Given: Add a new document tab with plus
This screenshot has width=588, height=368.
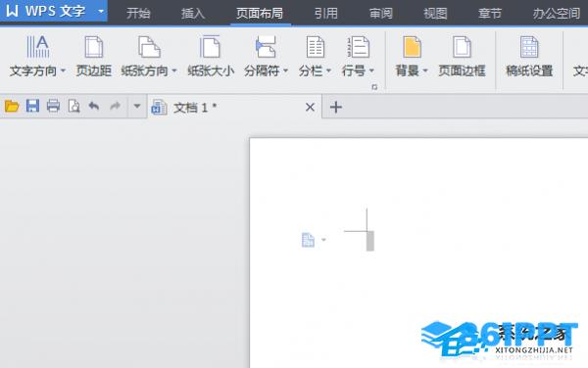Looking at the screenshot, I should [335, 107].
